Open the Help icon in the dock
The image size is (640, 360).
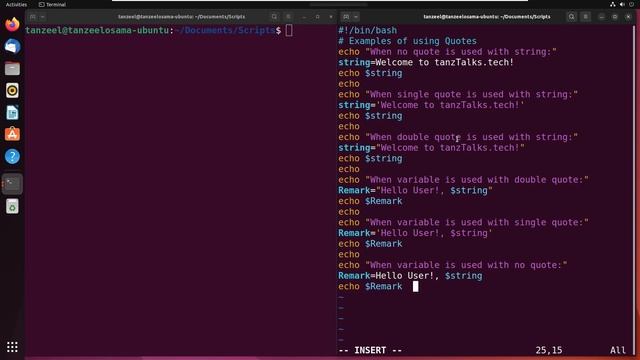coord(12,156)
